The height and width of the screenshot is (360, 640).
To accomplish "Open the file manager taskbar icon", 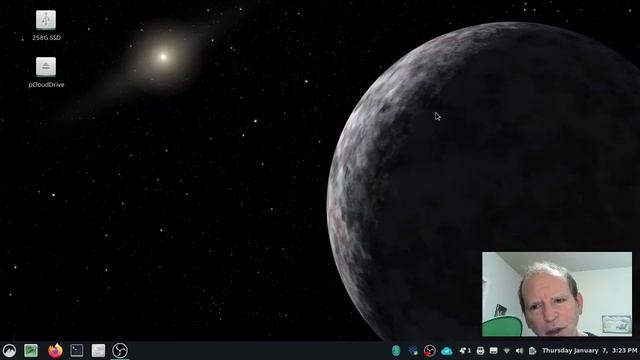I will [98, 351].
